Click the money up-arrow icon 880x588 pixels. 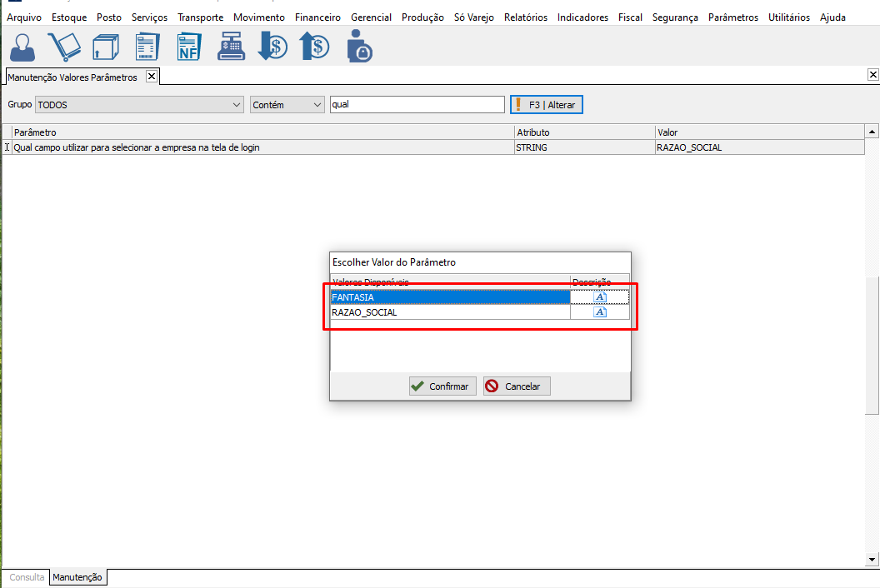(x=314, y=47)
